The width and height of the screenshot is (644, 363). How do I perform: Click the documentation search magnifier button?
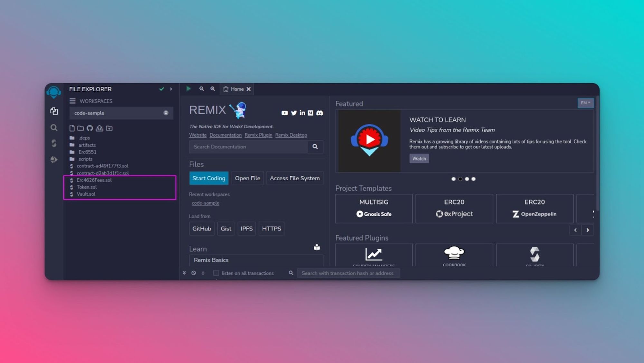(x=315, y=147)
